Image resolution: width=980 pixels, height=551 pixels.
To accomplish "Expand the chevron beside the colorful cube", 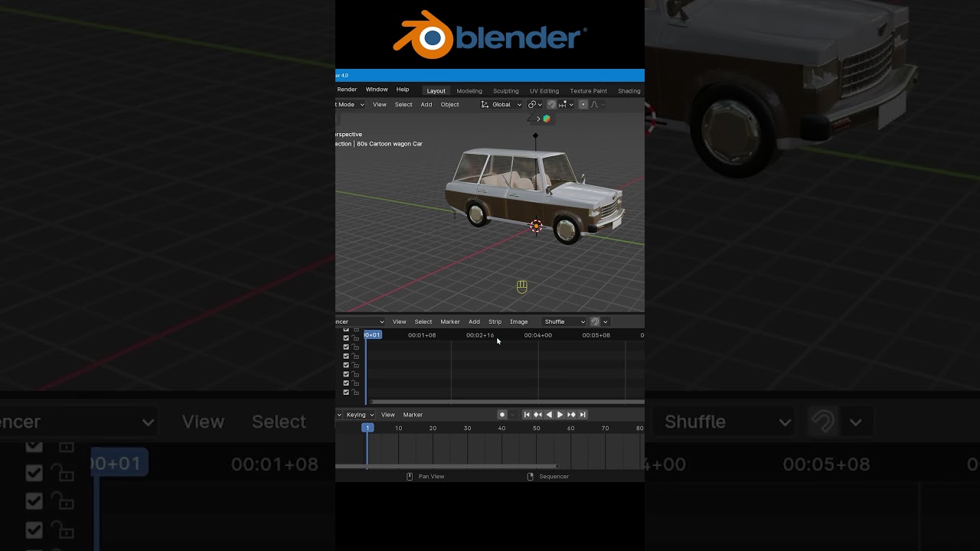I will coord(538,119).
